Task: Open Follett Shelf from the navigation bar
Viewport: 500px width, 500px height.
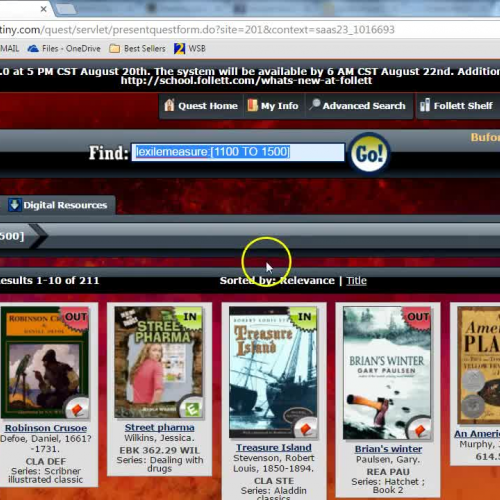Action: [456, 106]
